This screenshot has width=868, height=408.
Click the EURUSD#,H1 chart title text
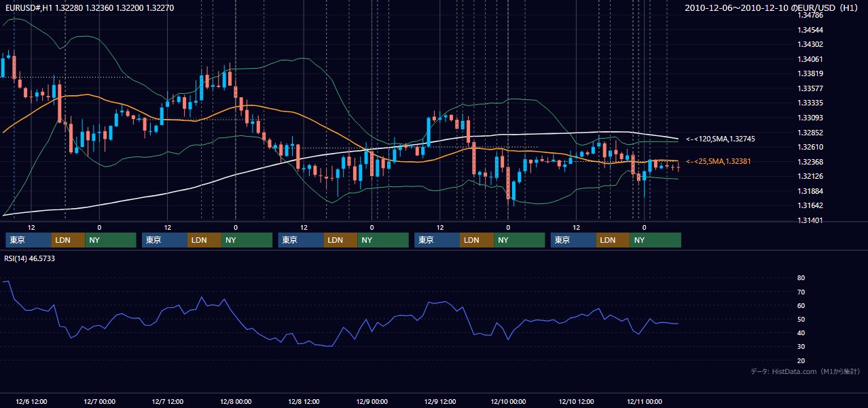pyautogui.click(x=89, y=8)
